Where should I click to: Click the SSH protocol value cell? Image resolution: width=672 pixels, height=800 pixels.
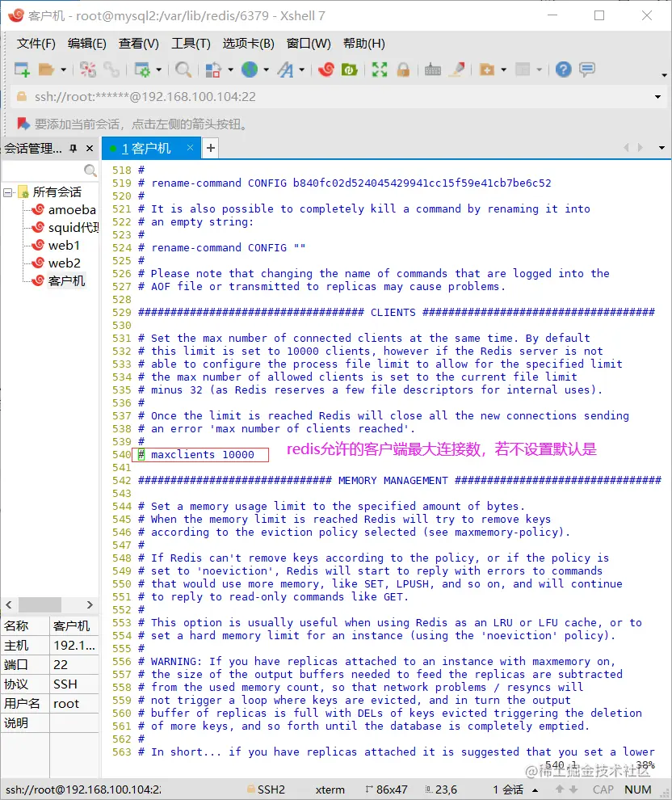74,684
